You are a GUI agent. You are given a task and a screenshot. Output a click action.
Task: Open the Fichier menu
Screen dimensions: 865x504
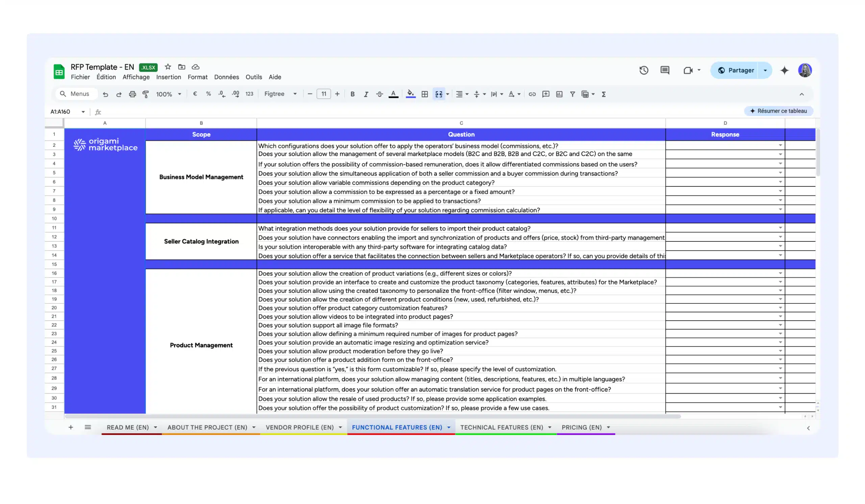click(80, 77)
